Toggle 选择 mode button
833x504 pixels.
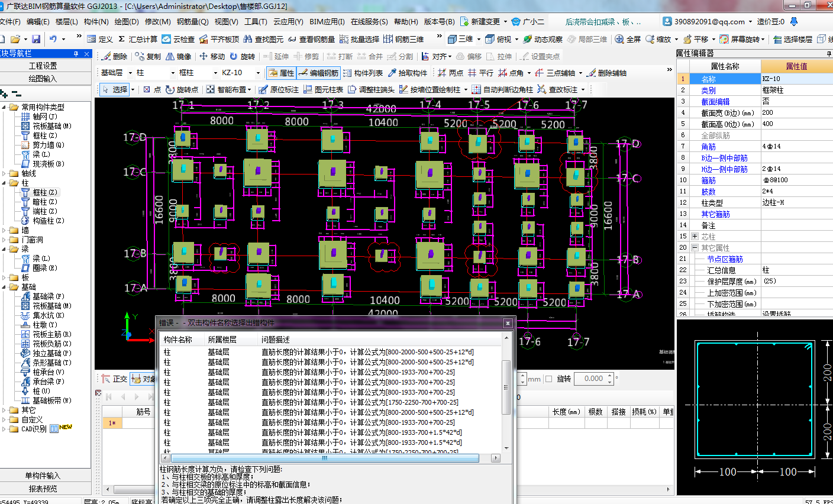[115, 89]
